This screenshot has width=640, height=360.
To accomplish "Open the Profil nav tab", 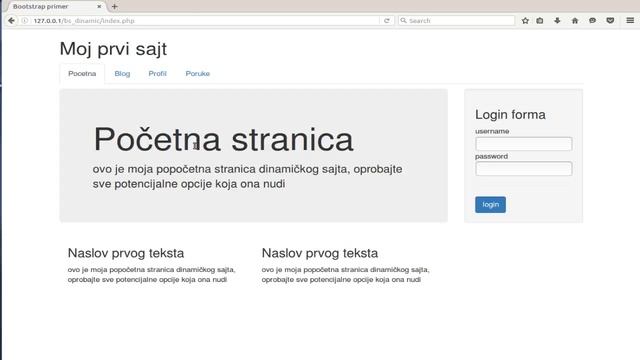I will pos(158,73).
